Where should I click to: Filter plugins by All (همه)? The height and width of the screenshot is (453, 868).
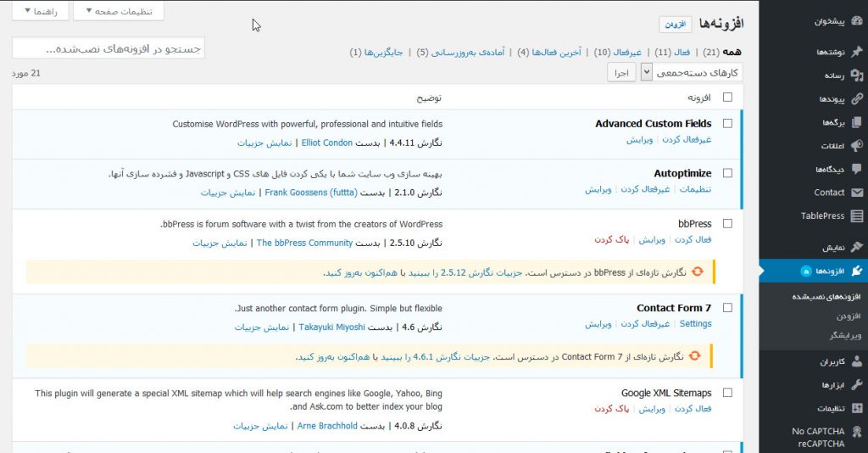tap(732, 52)
